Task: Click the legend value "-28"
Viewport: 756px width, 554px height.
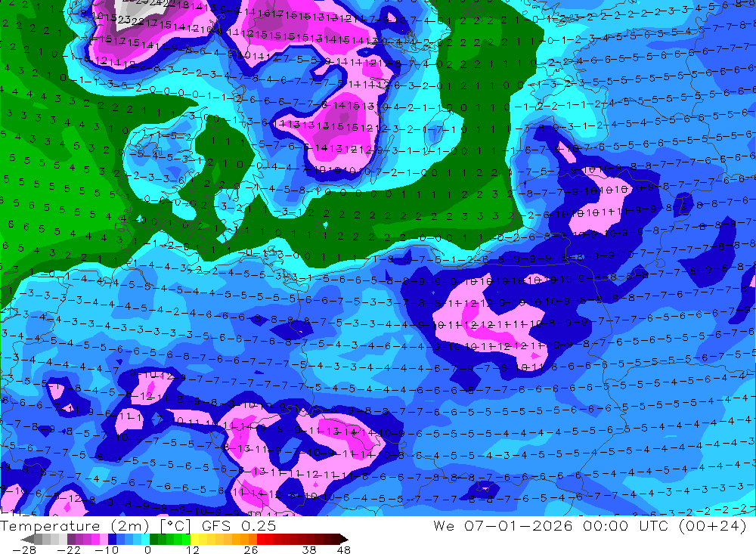Action: click(24, 550)
